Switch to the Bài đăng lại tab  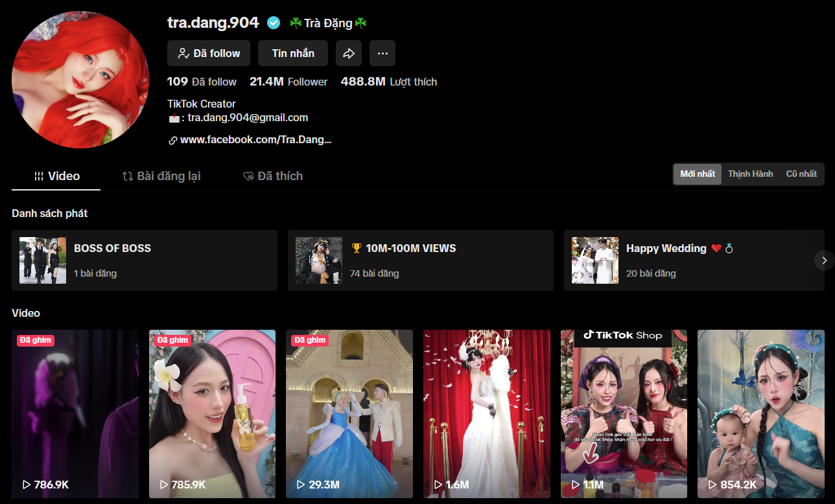point(161,176)
